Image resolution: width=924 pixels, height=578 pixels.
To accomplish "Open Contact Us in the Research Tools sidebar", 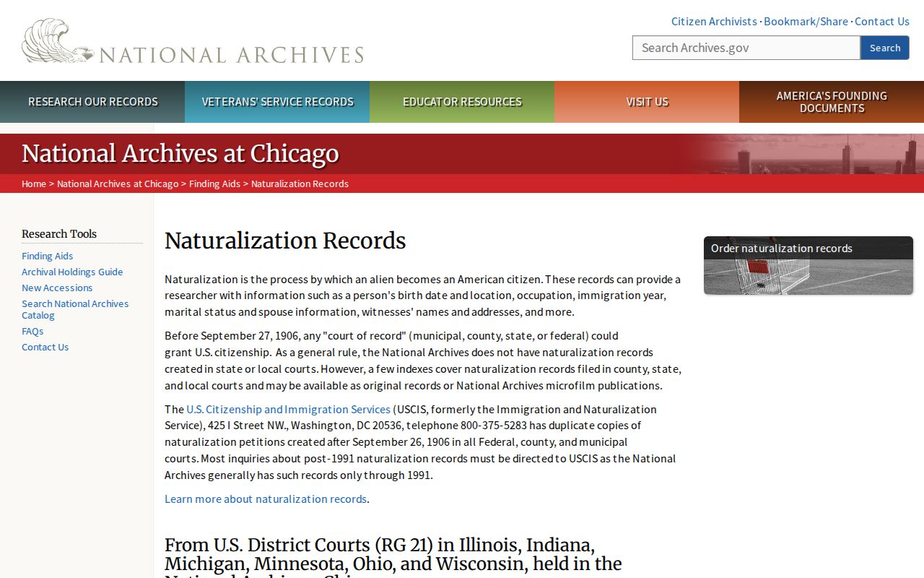I will click(x=45, y=347).
